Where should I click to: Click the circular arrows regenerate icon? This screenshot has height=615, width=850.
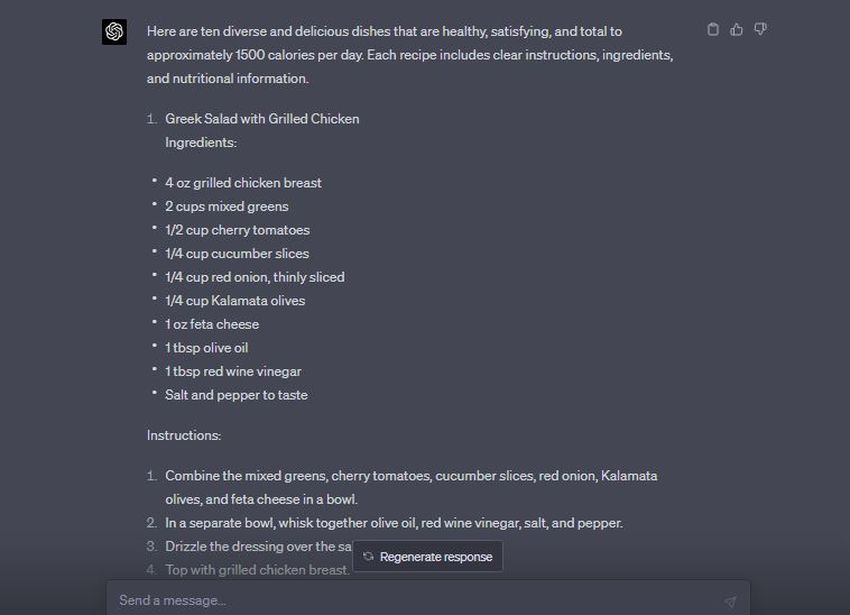click(x=368, y=556)
